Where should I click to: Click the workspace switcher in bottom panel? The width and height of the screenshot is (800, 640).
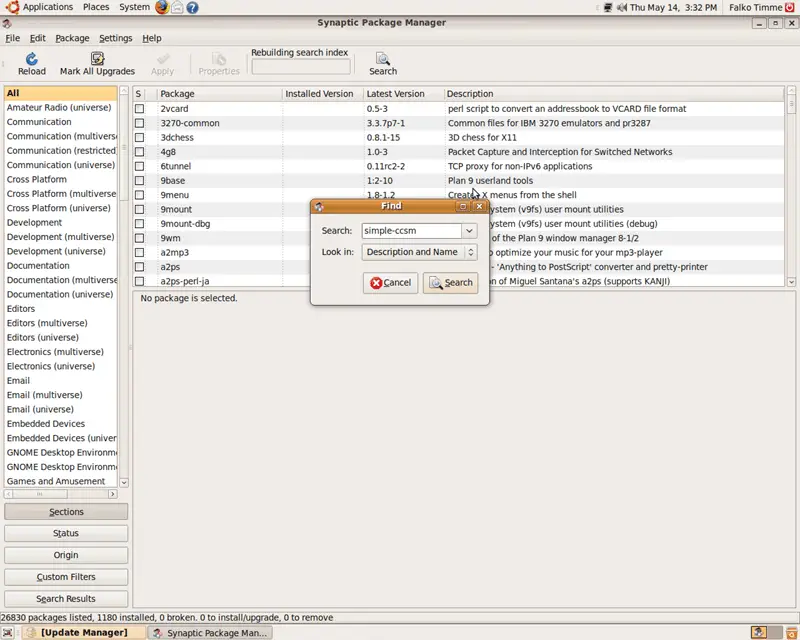[767, 633]
